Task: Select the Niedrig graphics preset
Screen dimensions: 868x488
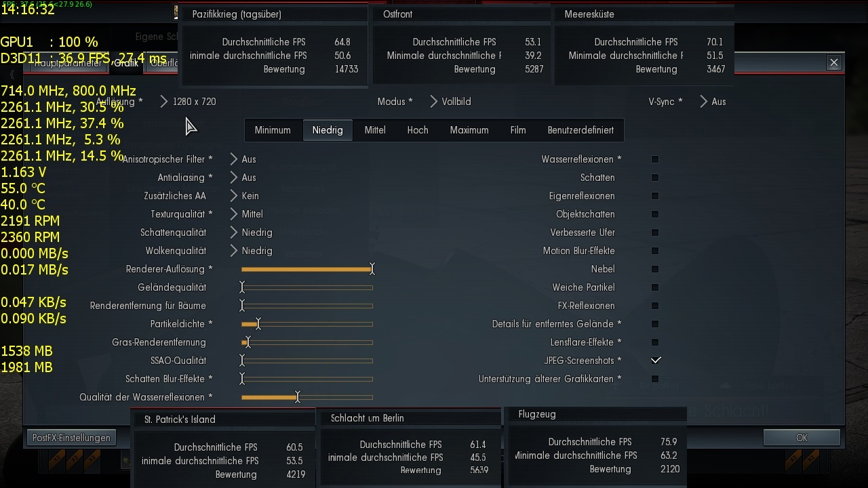Action: point(328,130)
